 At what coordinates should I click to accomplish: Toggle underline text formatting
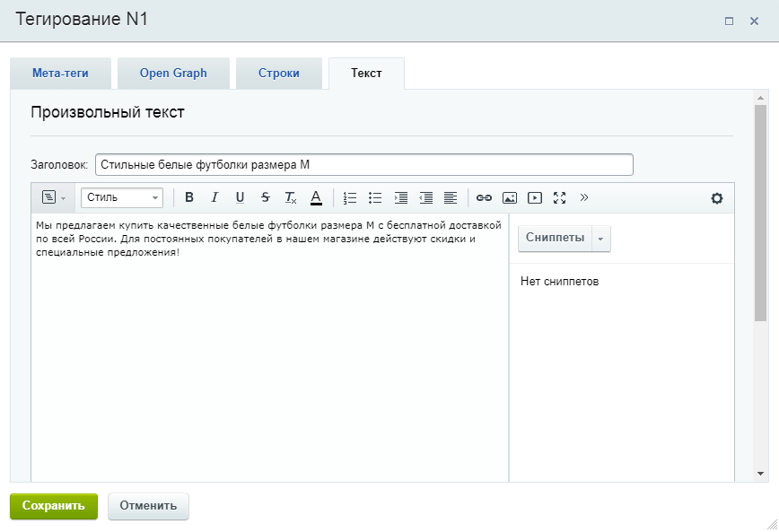(x=240, y=197)
